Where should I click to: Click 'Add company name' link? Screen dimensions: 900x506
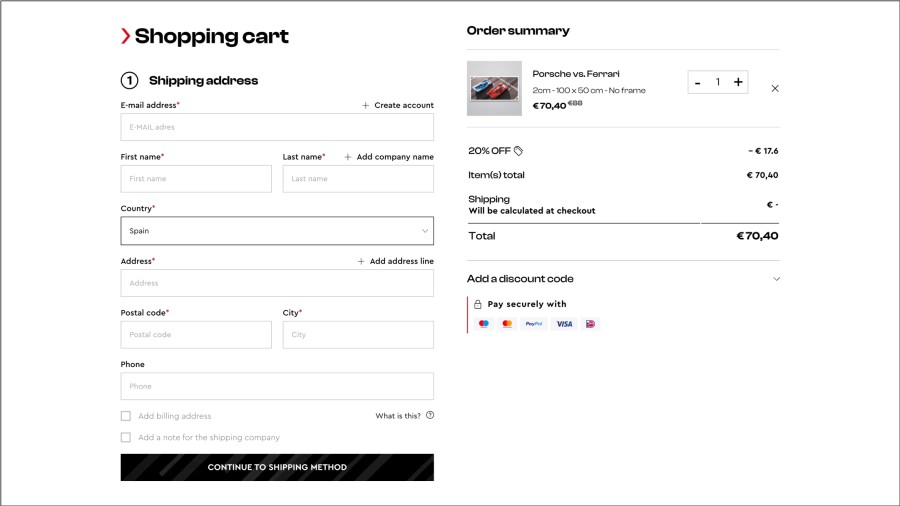(389, 157)
